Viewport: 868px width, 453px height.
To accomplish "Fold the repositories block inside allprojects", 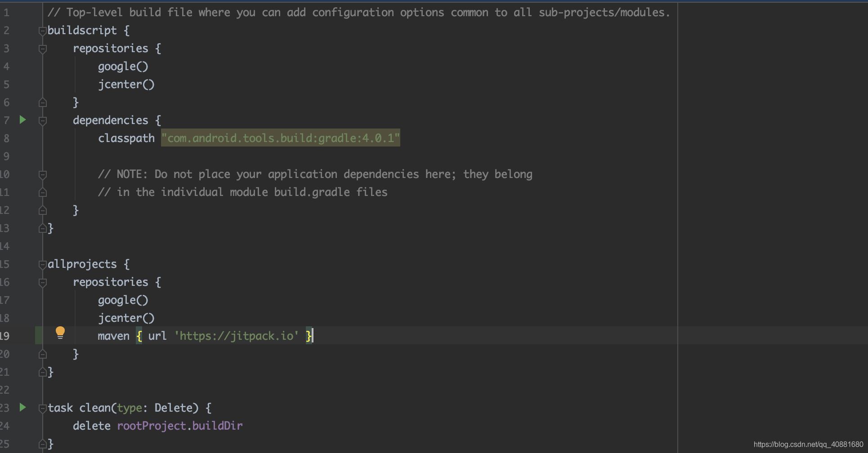I will 43,283.
